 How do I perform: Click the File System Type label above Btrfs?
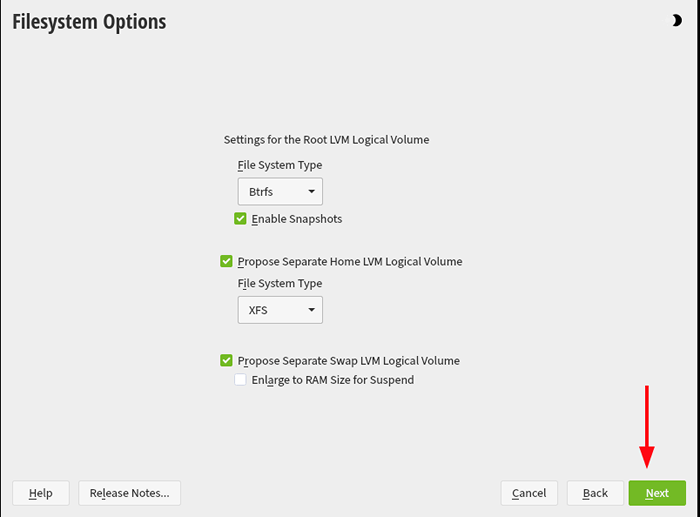[280, 165]
